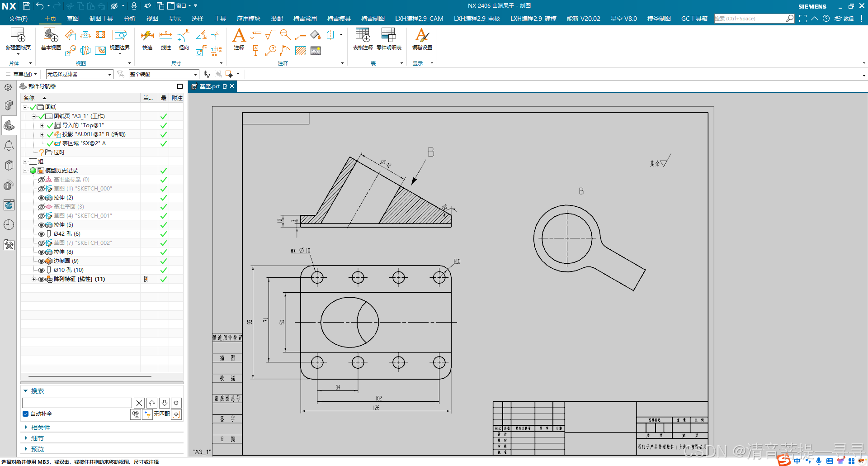Click the 教程 link in title area

tap(844, 19)
